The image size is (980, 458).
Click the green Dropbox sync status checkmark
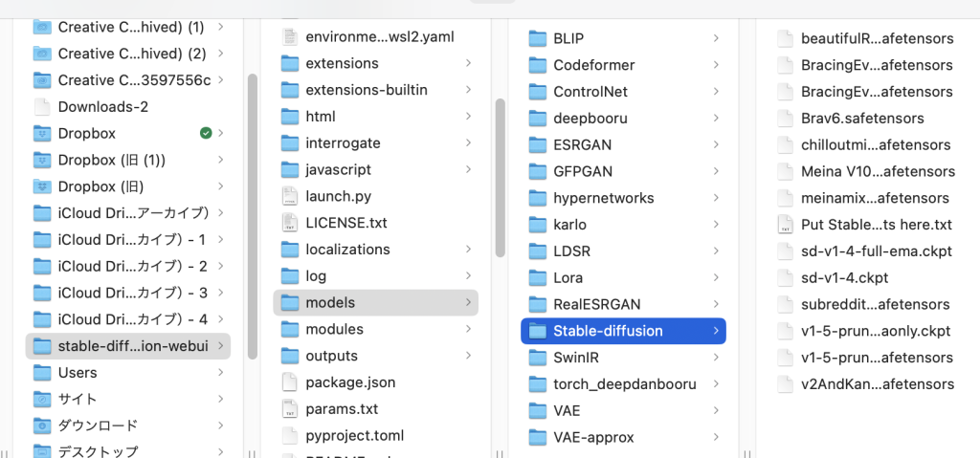click(206, 134)
